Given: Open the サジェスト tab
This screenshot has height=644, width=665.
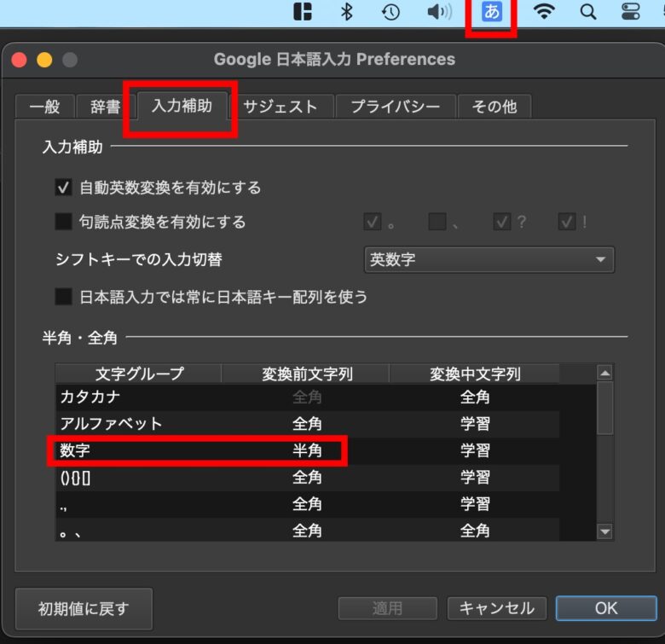Looking at the screenshot, I should [280, 107].
